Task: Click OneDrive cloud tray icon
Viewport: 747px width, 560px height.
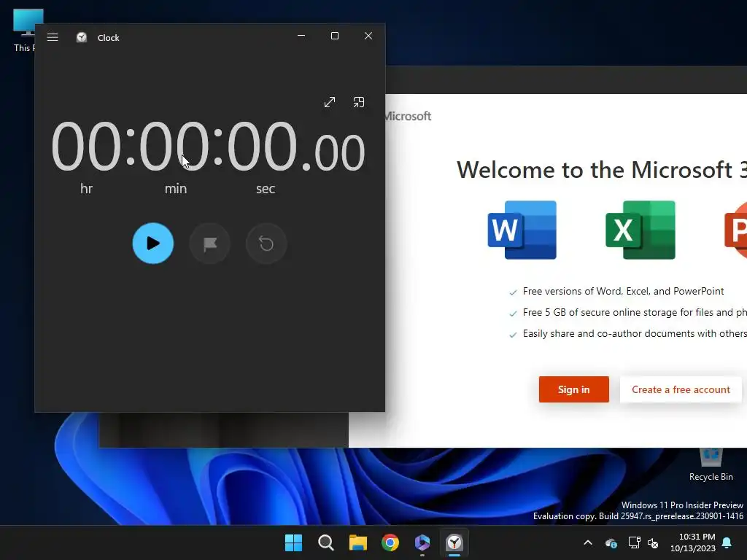Action: (611, 542)
